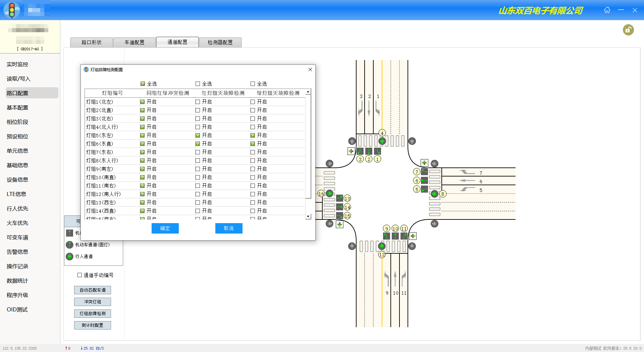Viewport: 644px width, 352px height.
Task: Click the unlock padlock icon
Action: (x=628, y=30)
